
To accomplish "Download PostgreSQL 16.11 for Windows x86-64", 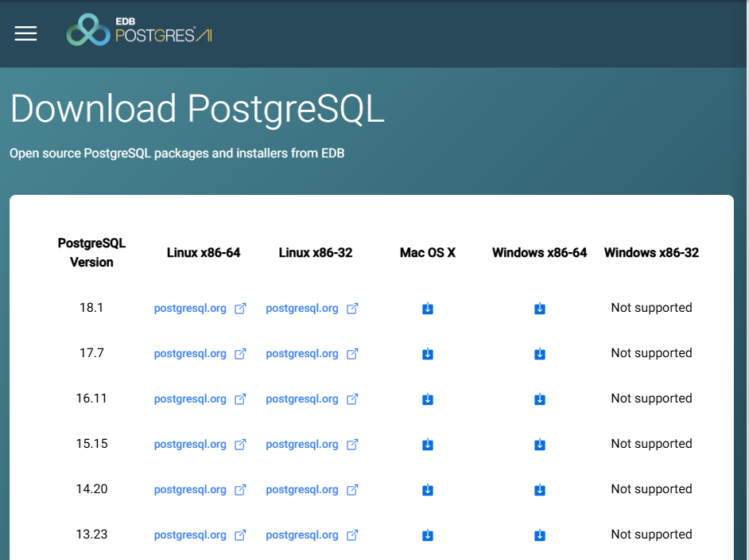I will [540, 399].
